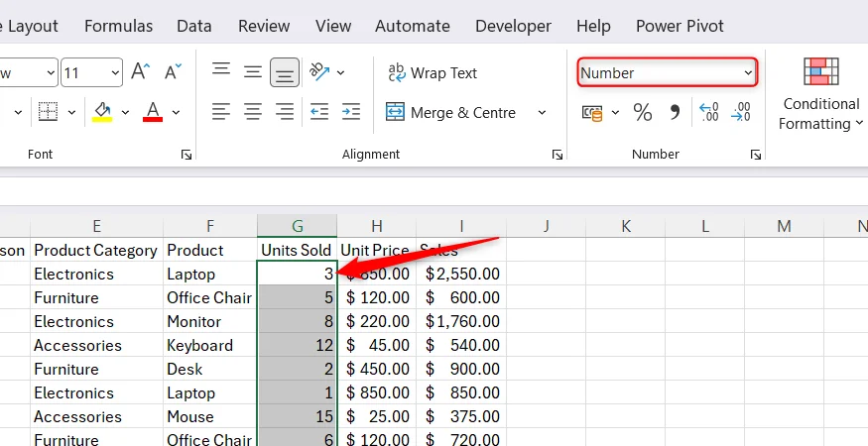Apply the accounting number format
Screen dimensions: 868x446
coord(592,113)
